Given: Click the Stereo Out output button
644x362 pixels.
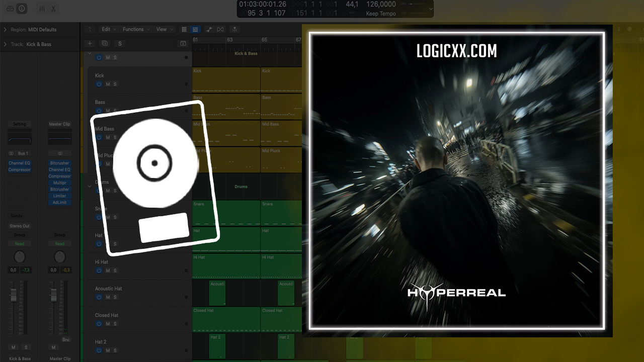Looking at the screenshot, I should click(x=20, y=226).
